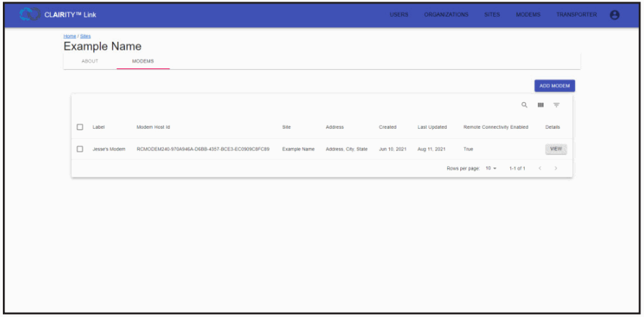The height and width of the screenshot is (317, 644).
Task: Click the Example Name page heading
Action: pyautogui.click(x=102, y=46)
